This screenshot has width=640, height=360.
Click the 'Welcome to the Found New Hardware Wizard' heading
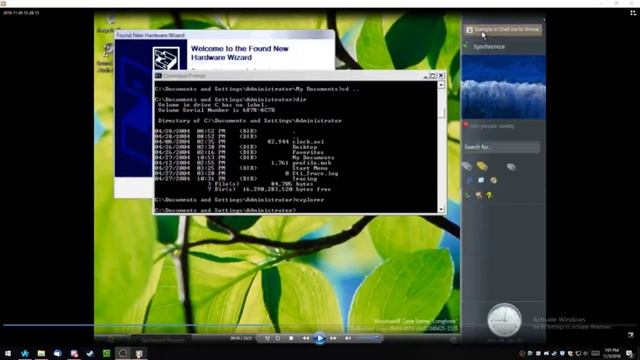pos(240,53)
